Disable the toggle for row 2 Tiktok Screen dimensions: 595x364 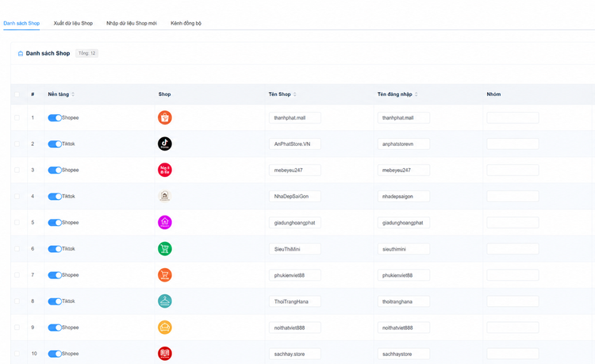tap(55, 144)
